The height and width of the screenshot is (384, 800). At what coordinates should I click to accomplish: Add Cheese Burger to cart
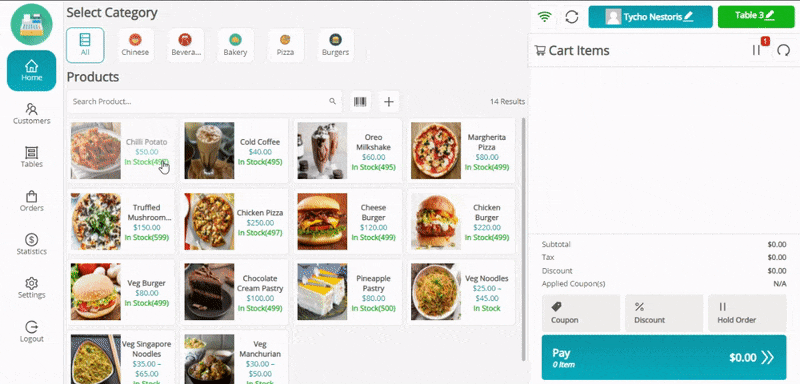coord(348,221)
